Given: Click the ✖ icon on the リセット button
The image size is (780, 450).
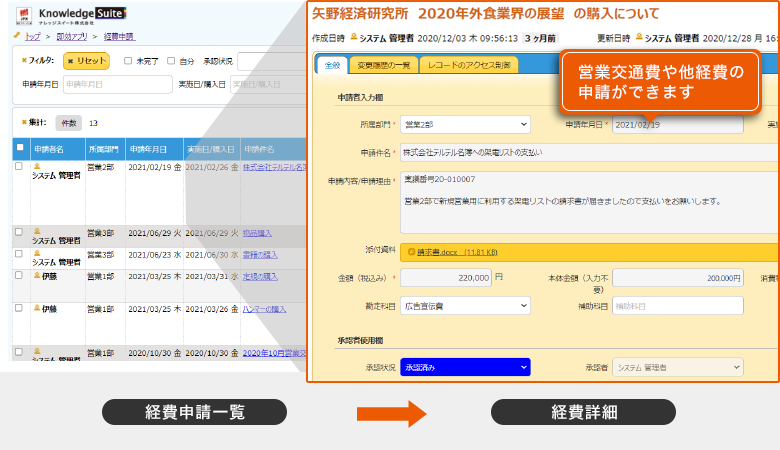Looking at the screenshot, I should click(x=70, y=61).
